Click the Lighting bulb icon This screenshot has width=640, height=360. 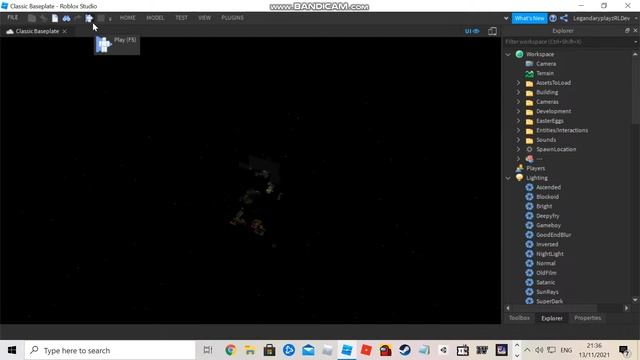pyautogui.click(x=519, y=178)
